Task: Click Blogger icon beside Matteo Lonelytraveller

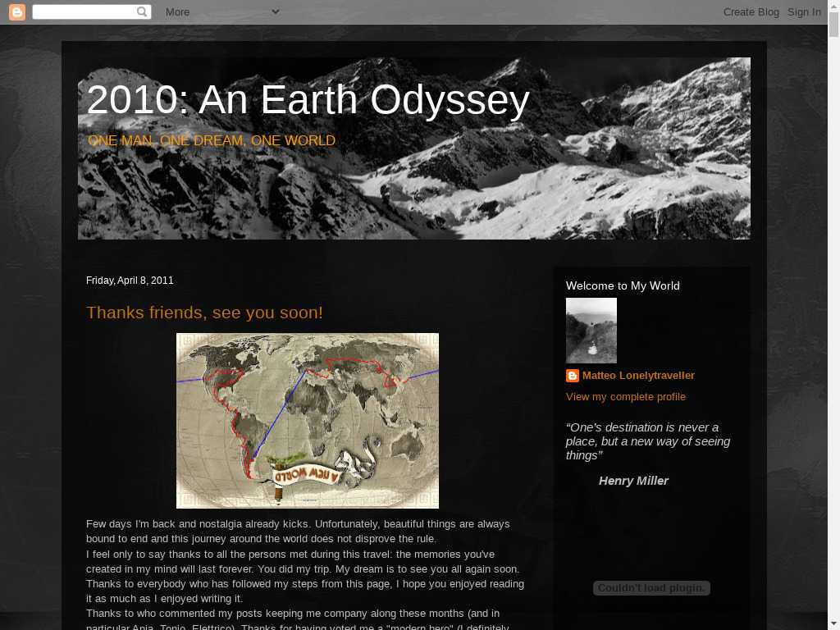Action: coord(573,376)
